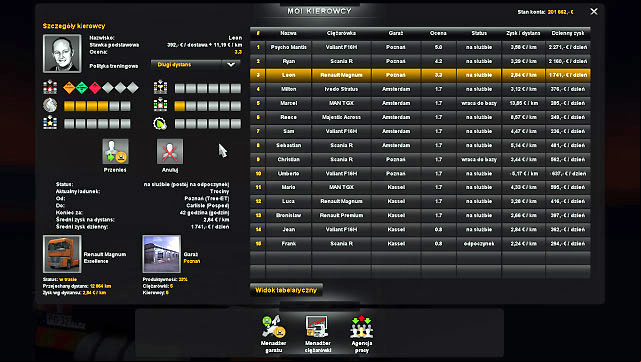Select driver Umberto in the list

pyautogui.click(x=420, y=173)
